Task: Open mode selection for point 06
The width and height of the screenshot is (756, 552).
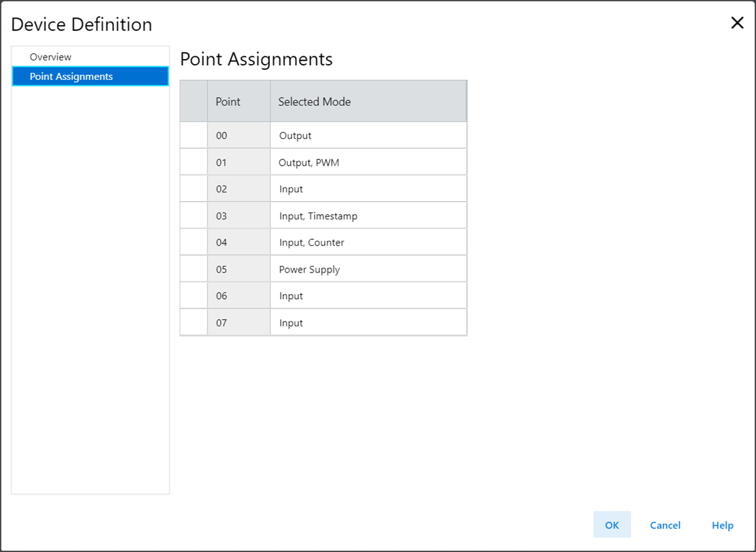Action: click(x=367, y=296)
